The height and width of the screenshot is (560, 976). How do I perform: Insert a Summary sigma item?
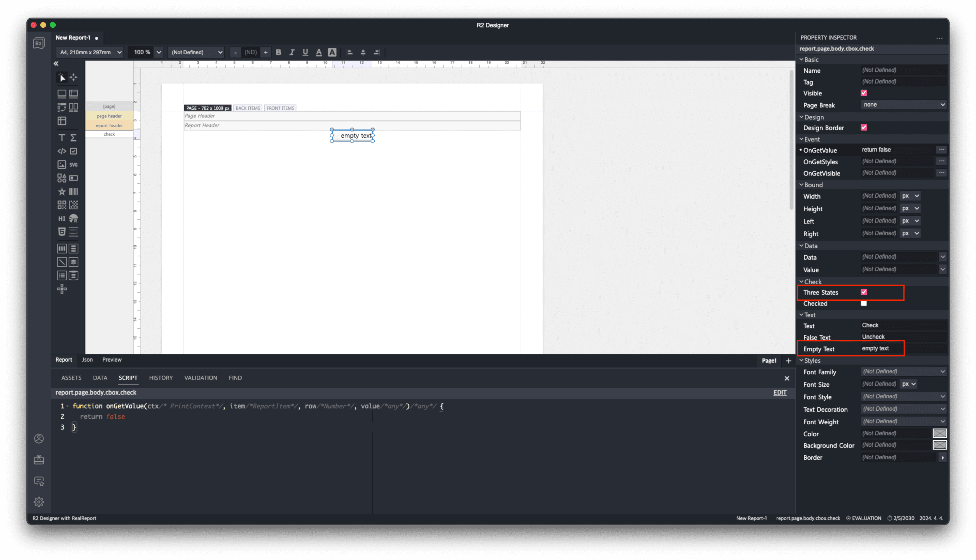(x=73, y=138)
